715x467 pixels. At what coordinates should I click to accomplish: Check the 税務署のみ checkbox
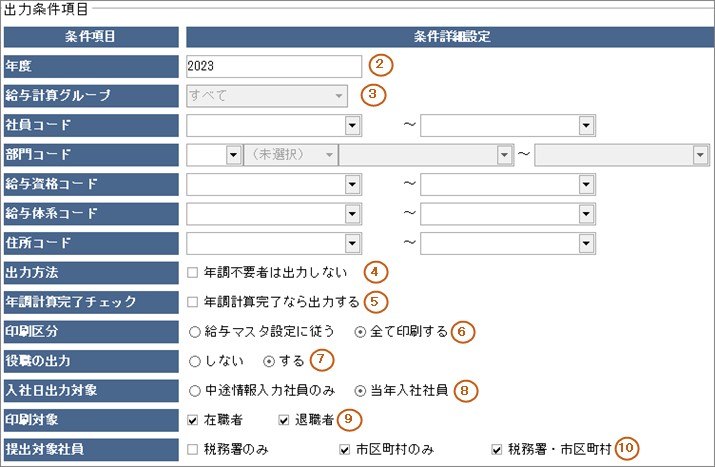(x=193, y=449)
